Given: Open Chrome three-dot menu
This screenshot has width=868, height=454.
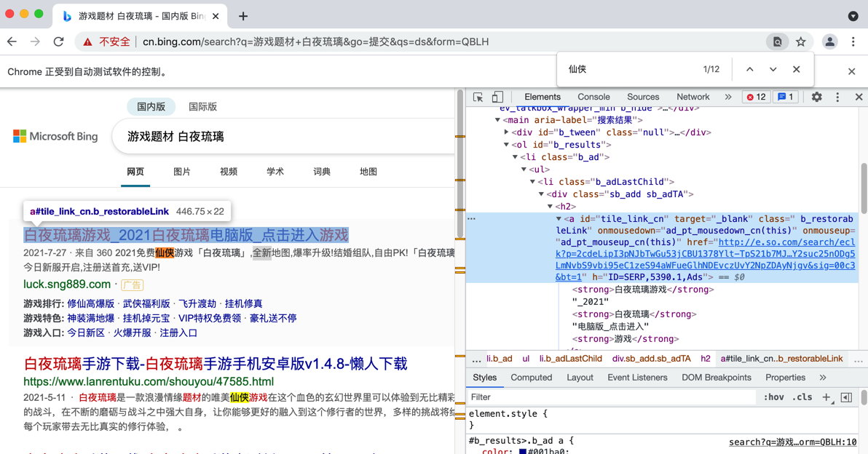Looking at the screenshot, I should 853,41.
